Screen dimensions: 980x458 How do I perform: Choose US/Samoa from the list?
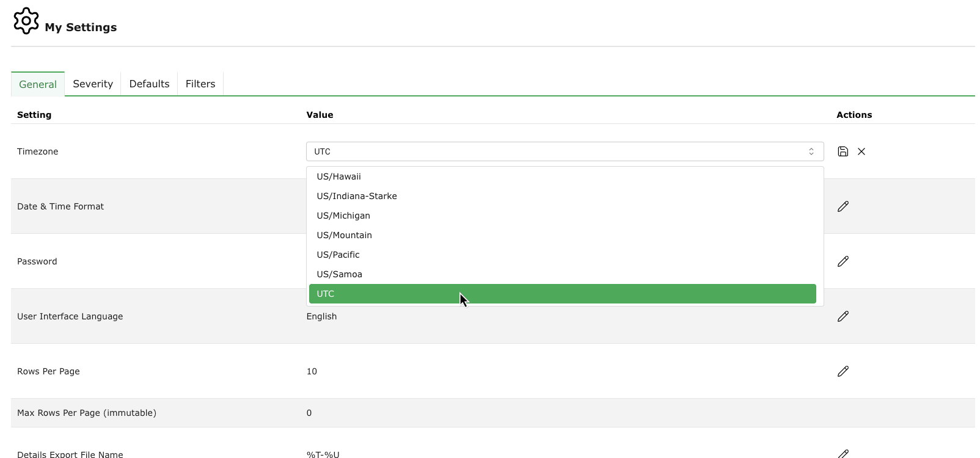[339, 274]
